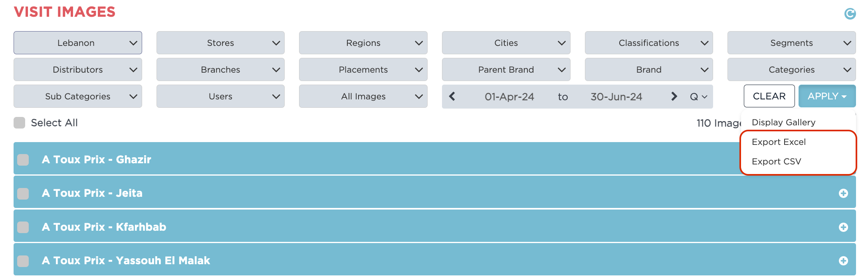Select Display Gallery menu option
This screenshot has width=868, height=277.
pos(783,123)
